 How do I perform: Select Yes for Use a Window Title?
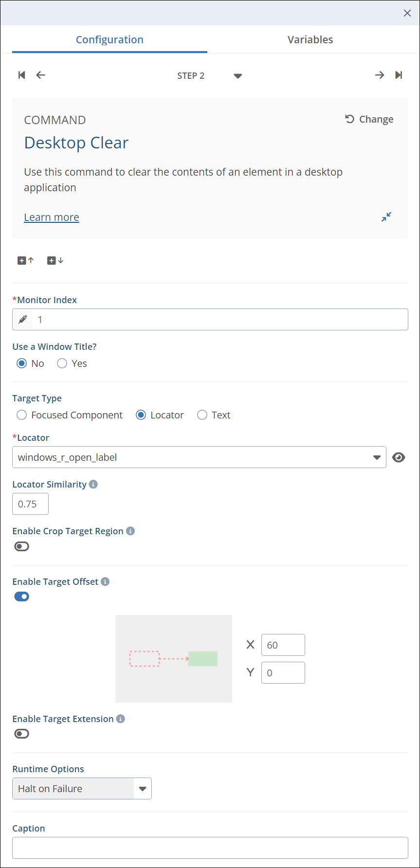[x=62, y=363]
